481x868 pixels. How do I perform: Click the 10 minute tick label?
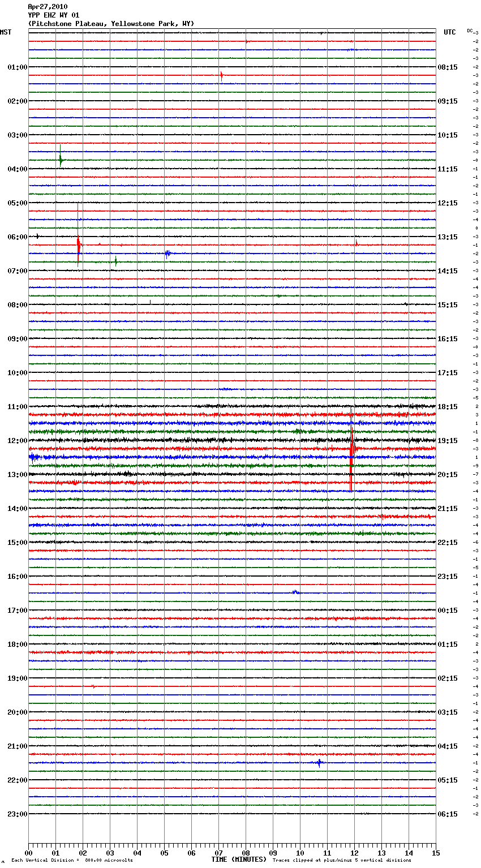click(300, 853)
